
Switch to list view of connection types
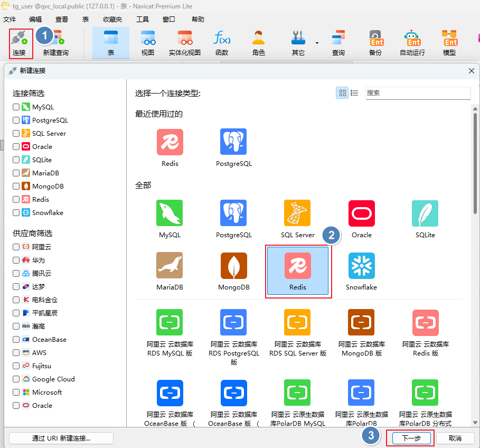(x=354, y=93)
